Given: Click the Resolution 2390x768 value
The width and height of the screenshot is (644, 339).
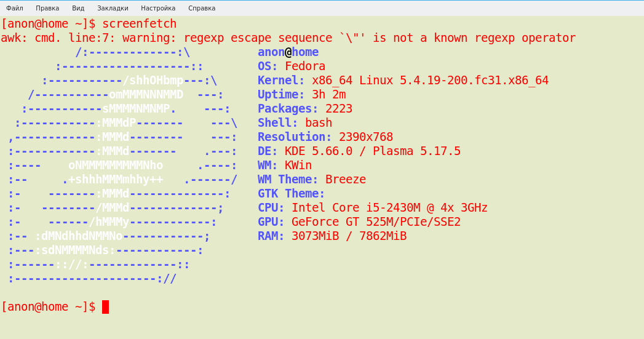Looking at the screenshot, I should (x=366, y=137).
